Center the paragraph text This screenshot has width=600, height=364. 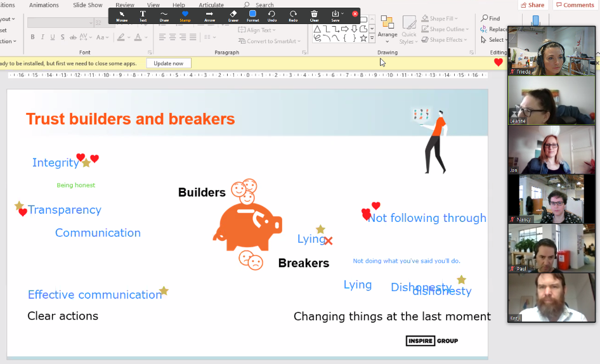point(173,37)
